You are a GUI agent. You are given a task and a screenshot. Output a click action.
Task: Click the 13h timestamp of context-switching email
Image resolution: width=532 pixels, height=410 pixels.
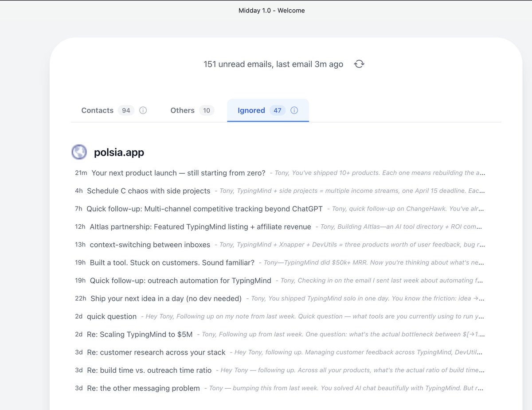tap(80, 245)
